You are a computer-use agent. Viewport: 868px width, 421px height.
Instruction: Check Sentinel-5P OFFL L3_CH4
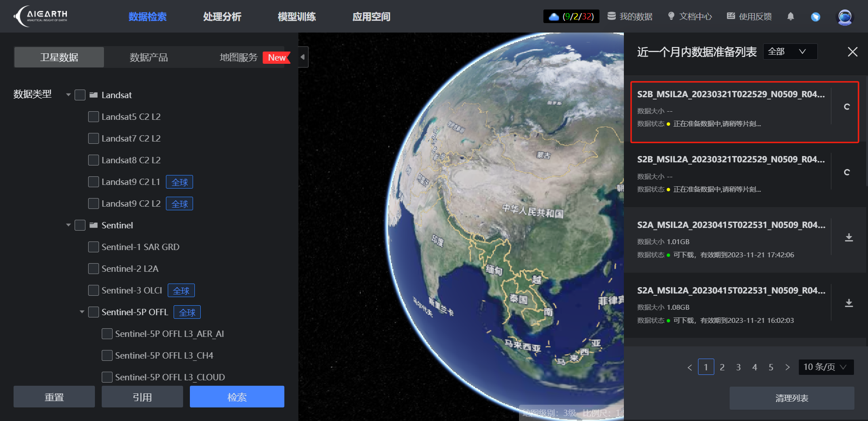107,355
